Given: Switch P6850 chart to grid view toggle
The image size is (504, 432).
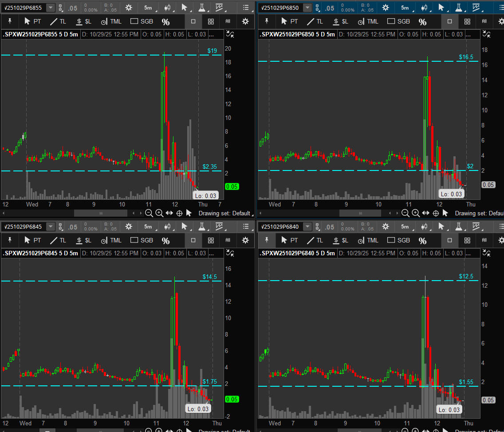Looking at the screenshot, I should point(467,21).
